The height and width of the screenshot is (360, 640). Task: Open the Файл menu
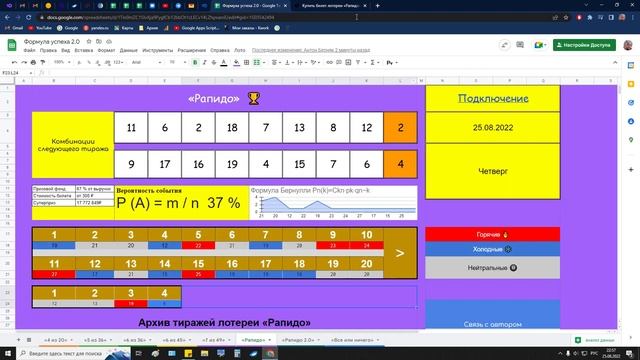pyautogui.click(x=29, y=50)
